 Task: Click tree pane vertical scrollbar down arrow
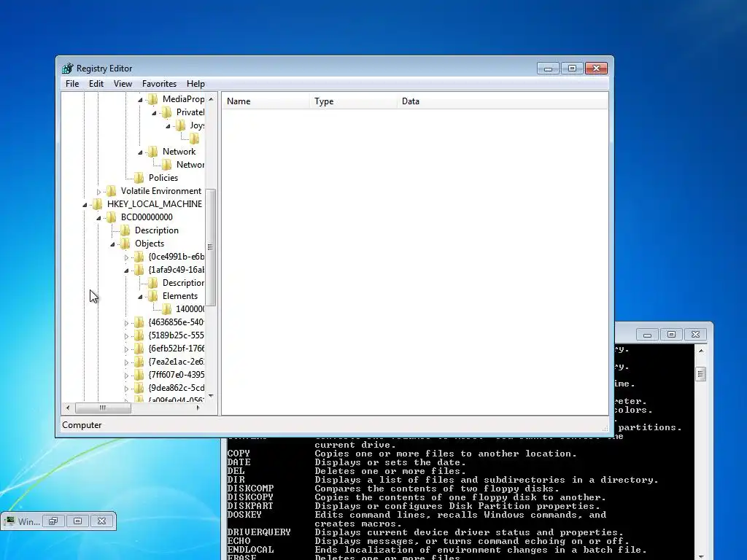[x=211, y=396]
